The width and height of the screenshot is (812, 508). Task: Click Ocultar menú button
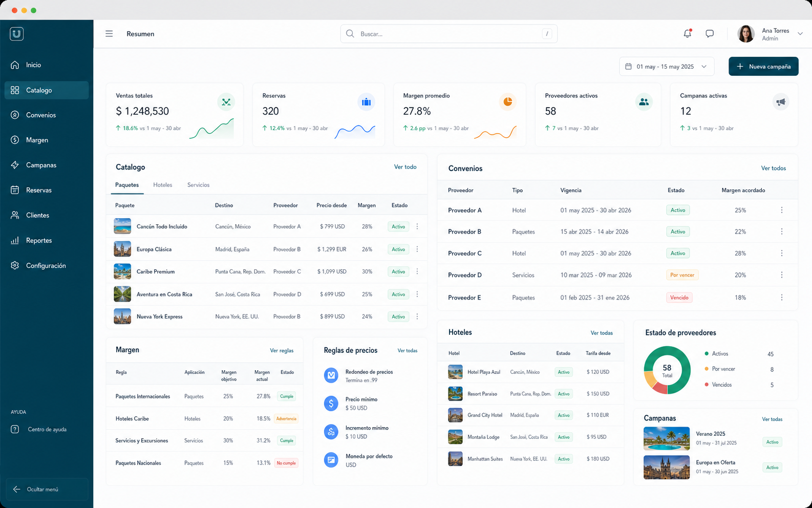47,489
